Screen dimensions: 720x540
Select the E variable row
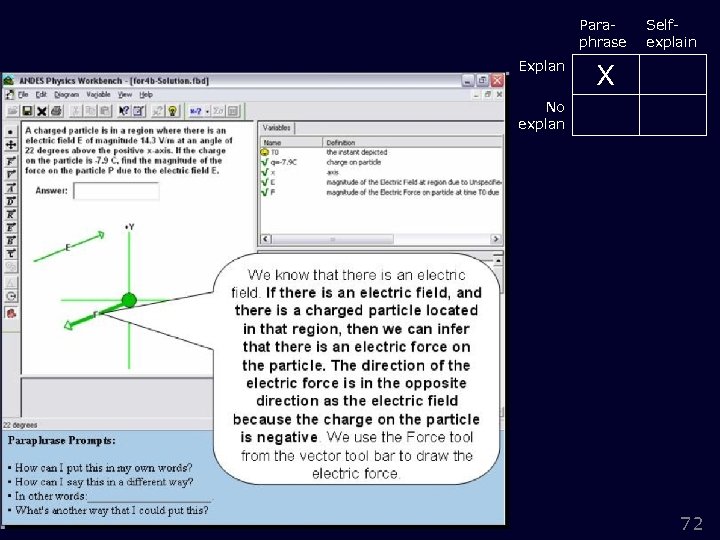point(381,182)
